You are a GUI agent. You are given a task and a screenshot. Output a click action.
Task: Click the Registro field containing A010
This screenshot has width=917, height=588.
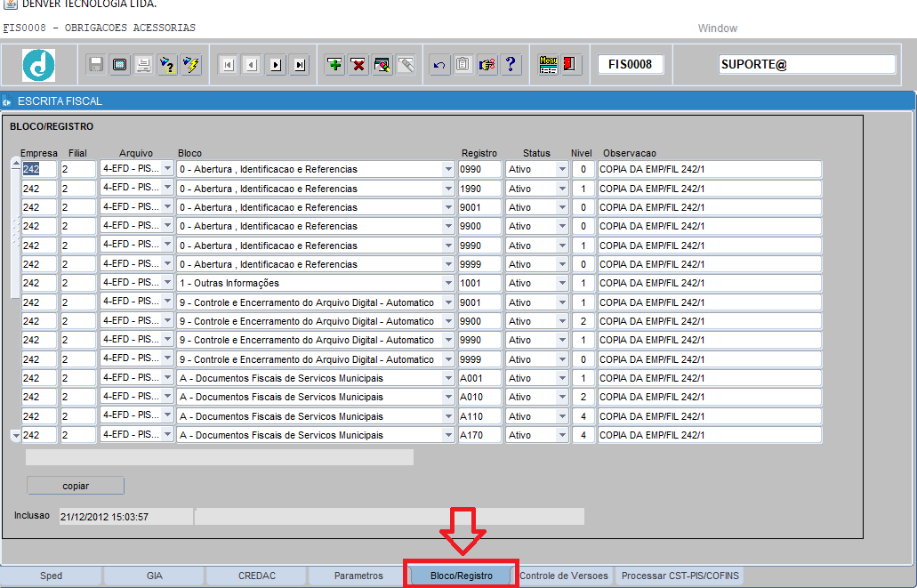[479, 397]
